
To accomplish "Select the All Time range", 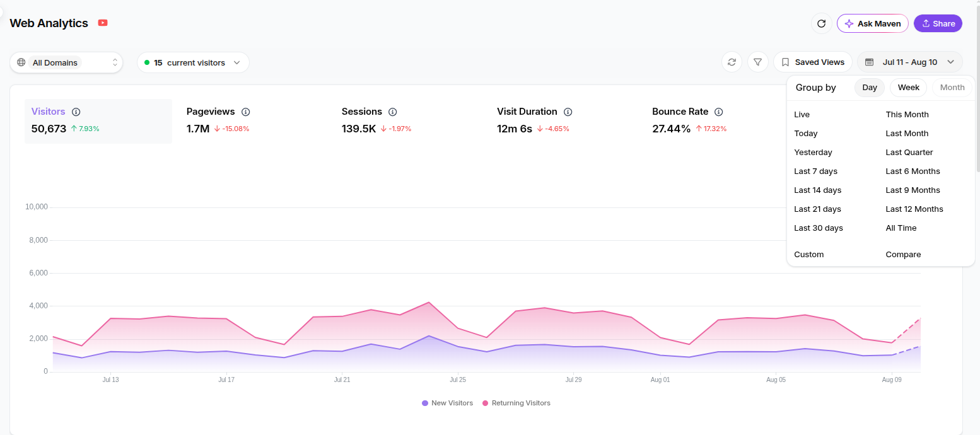I will point(901,228).
